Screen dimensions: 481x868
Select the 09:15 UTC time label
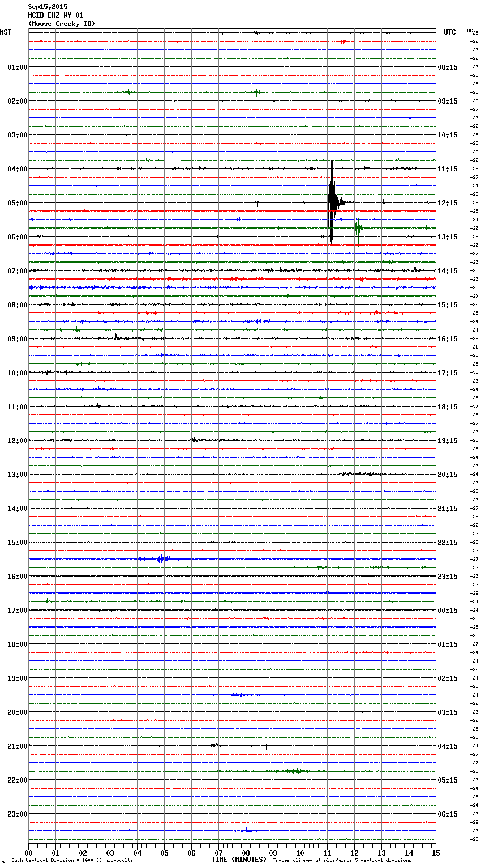click(x=448, y=101)
